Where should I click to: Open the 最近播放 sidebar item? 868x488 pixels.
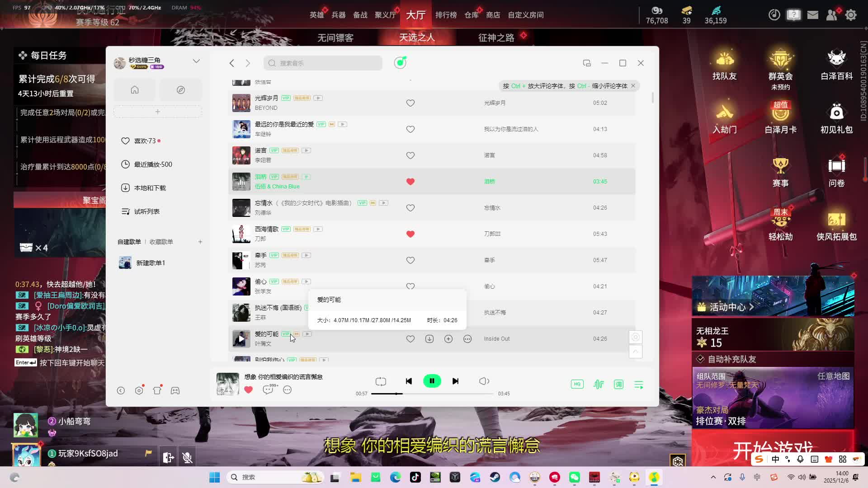153,164
